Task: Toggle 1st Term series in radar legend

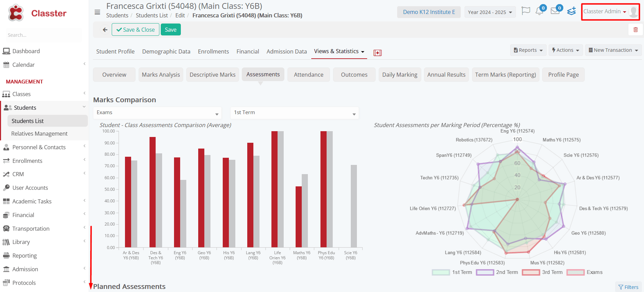Action: pyautogui.click(x=452, y=272)
